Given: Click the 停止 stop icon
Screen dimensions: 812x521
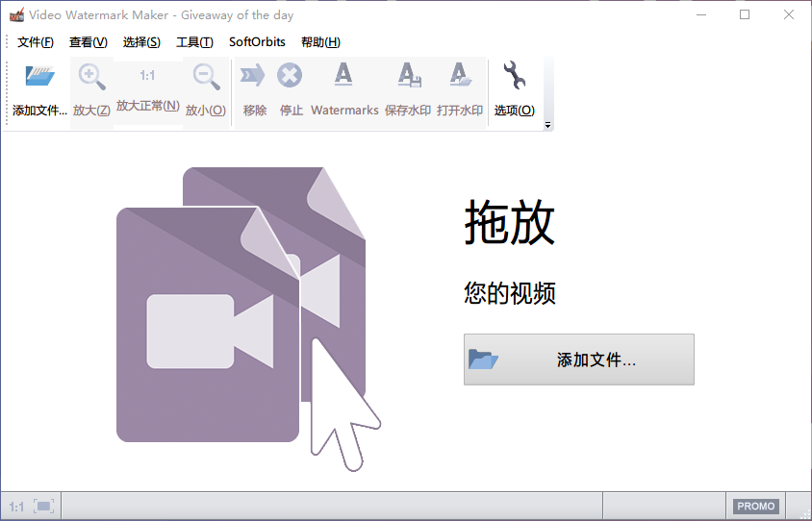Looking at the screenshot, I should 290,76.
